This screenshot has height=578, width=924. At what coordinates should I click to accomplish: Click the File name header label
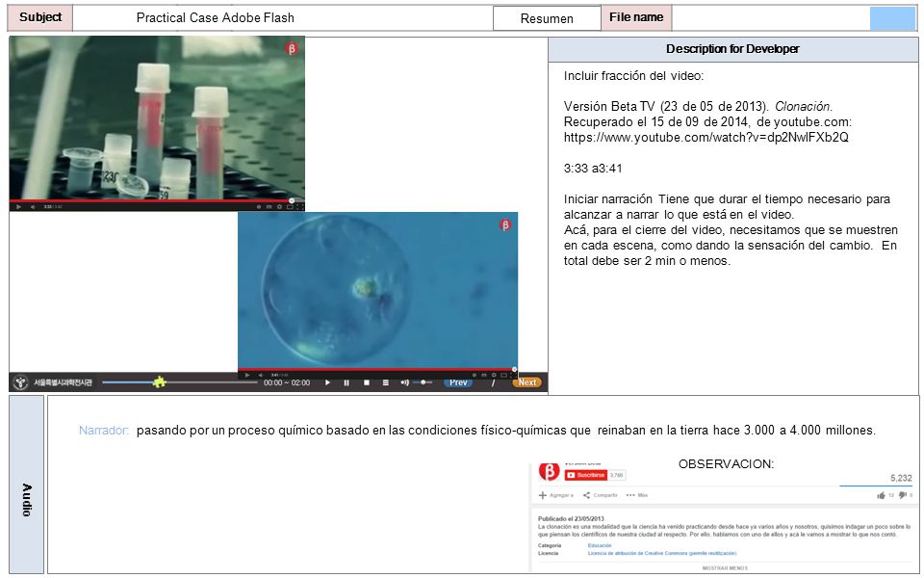[636, 17]
